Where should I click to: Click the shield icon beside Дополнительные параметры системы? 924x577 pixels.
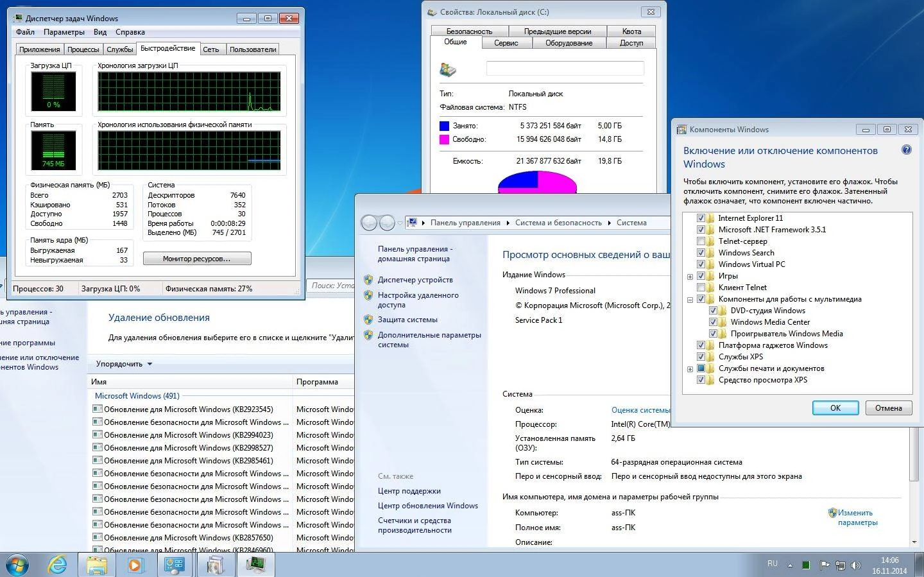click(x=368, y=335)
